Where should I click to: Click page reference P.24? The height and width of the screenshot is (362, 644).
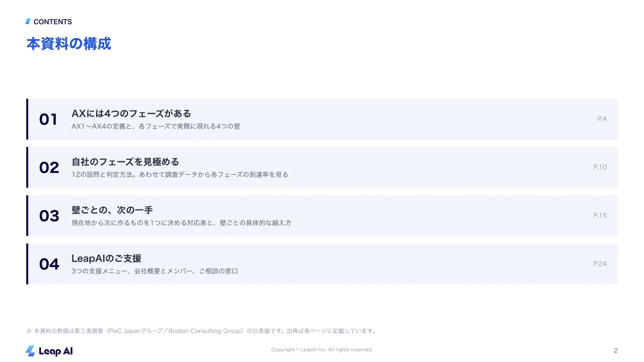(x=600, y=264)
